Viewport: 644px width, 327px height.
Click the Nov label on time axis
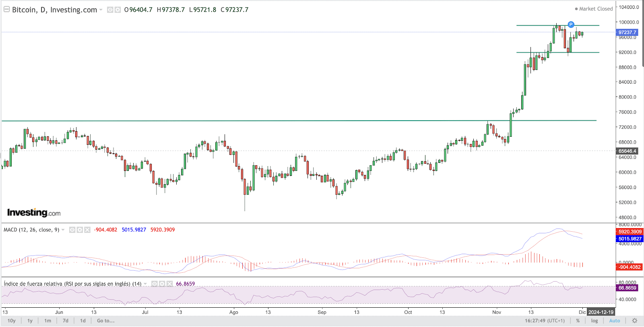coord(497,312)
